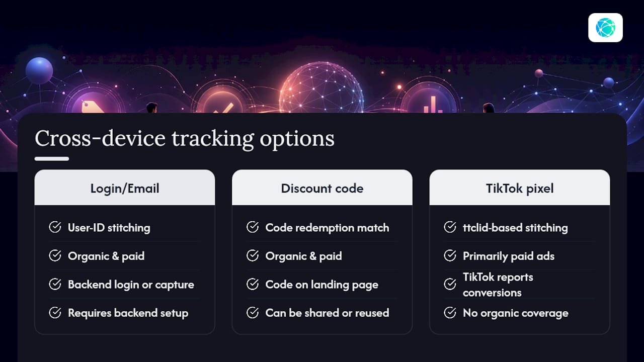Click the check icon beside Can be shared or reused
This screenshot has width=644, height=362.
(253, 313)
